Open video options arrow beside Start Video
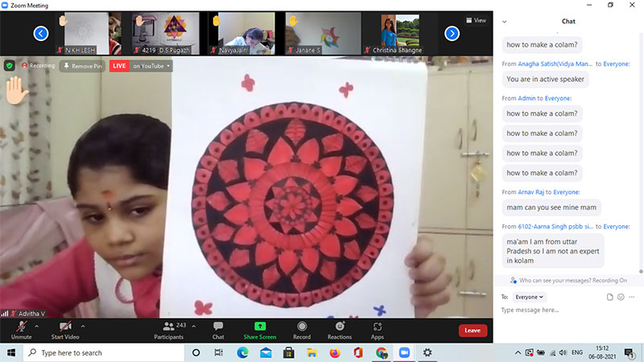 tap(83, 327)
